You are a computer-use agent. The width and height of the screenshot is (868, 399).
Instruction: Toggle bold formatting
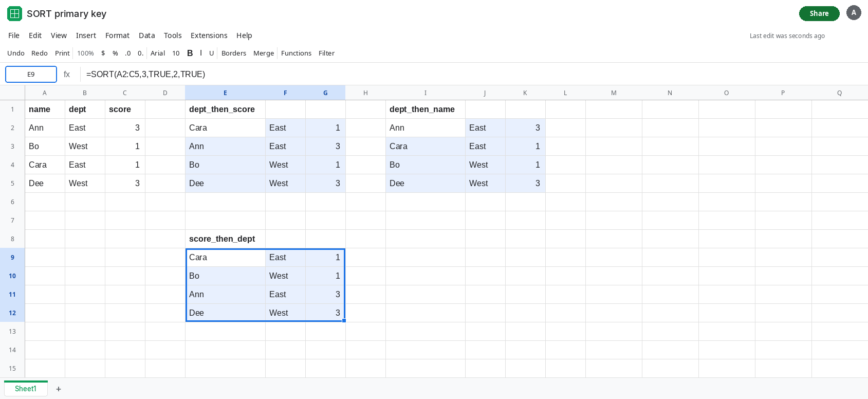(190, 53)
